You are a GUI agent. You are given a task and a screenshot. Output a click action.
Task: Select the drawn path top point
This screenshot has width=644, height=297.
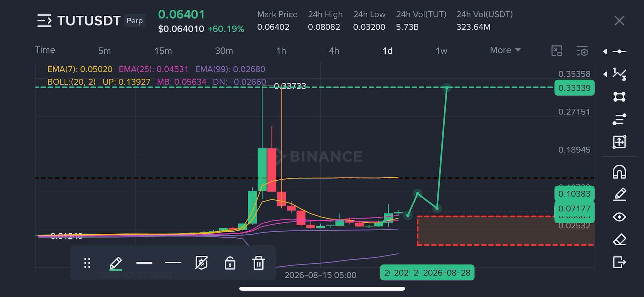click(x=446, y=88)
